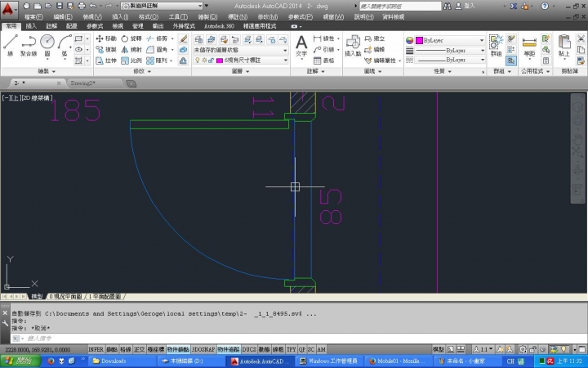588x368 pixels.
Task: Click the Undo arrow in quick access toolbar
Action: [93, 6]
